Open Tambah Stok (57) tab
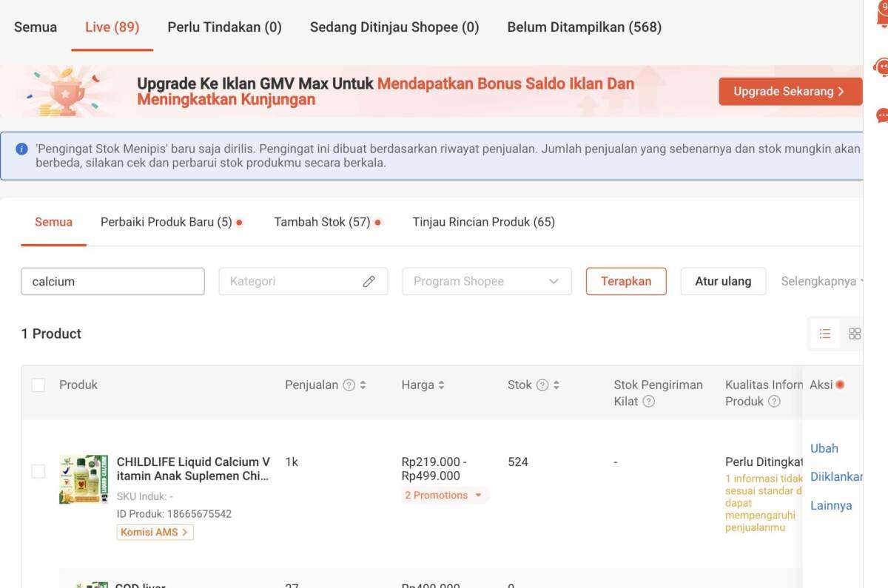This screenshot has width=888, height=588. point(322,222)
